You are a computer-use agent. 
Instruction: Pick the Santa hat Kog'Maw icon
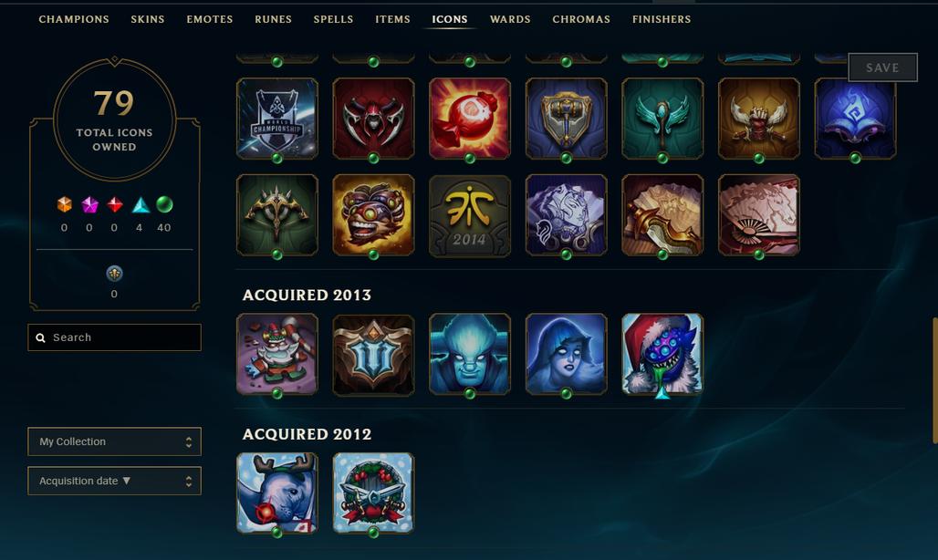(662, 354)
